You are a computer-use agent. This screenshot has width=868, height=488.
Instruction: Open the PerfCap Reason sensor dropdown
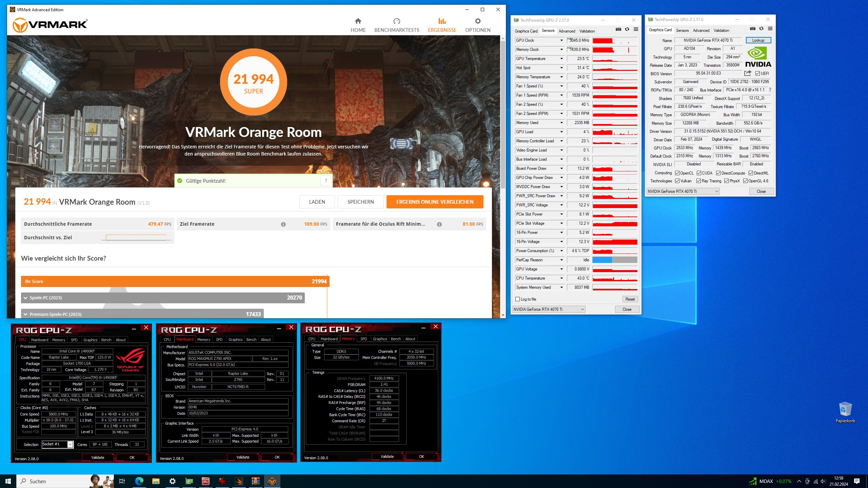561,260
